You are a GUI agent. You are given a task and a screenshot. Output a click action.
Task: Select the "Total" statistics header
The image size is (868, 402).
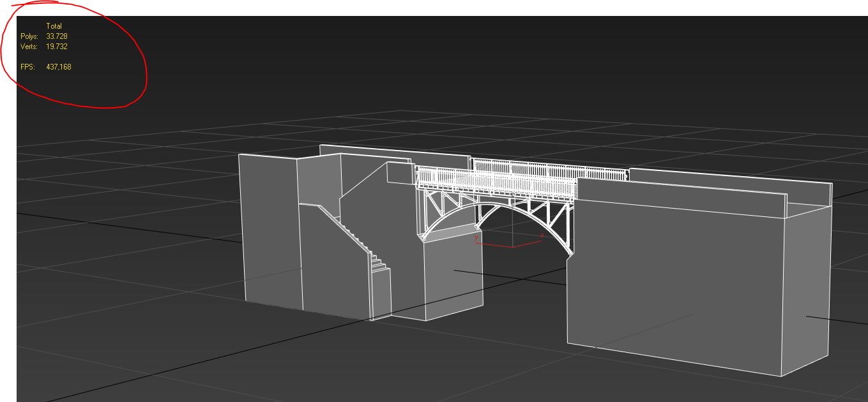click(54, 26)
